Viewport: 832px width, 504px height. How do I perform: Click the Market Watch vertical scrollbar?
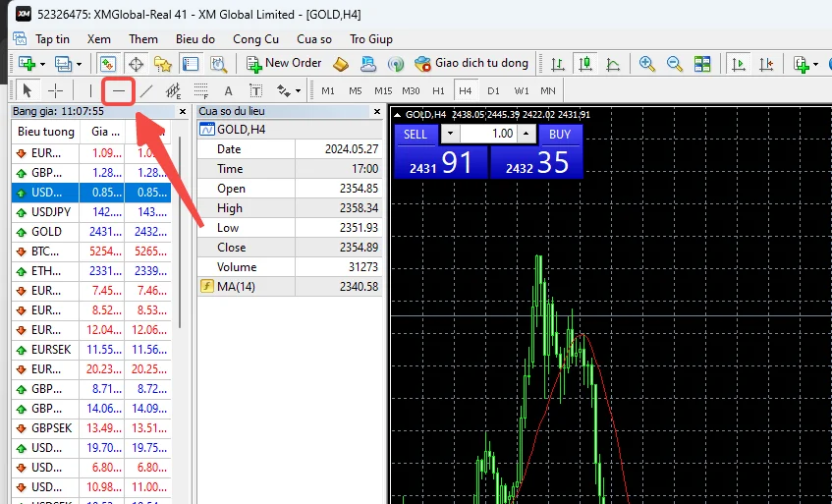click(x=180, y=233)
